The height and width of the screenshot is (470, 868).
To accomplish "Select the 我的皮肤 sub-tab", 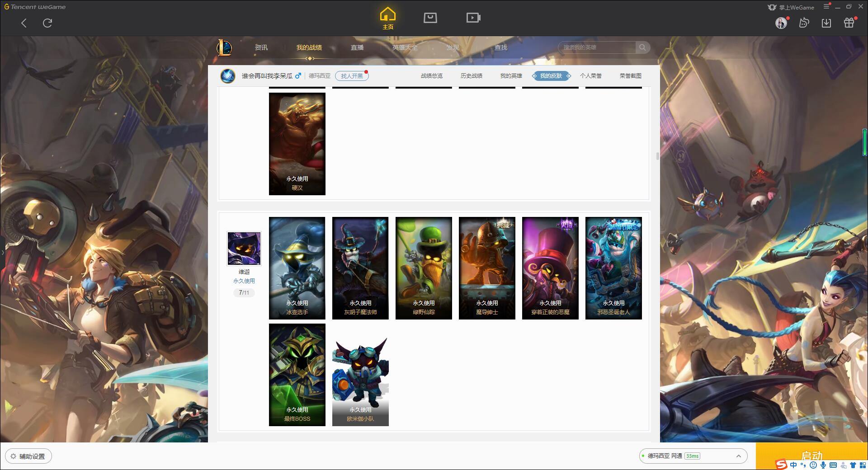I will 551,76.
